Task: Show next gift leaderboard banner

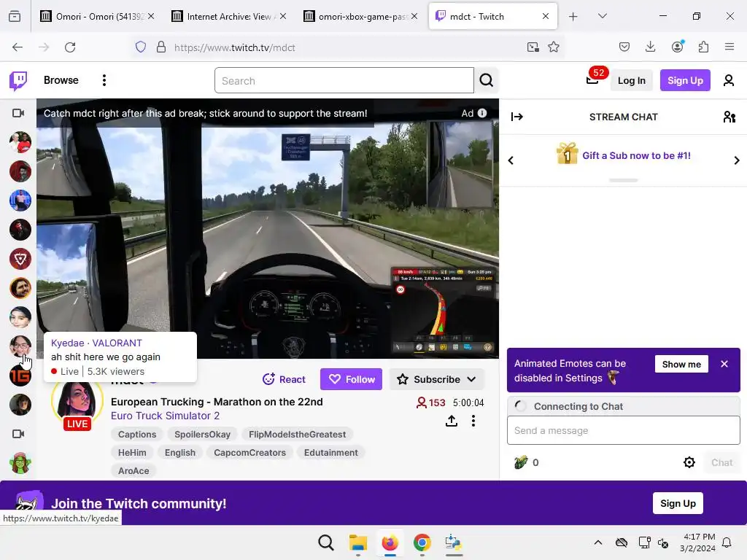Action: pos(737,160)
